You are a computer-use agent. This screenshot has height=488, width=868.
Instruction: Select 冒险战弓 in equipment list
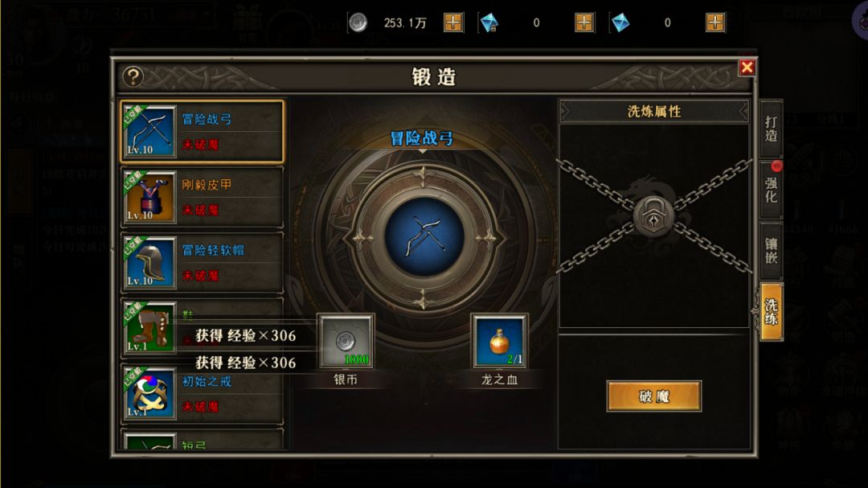(202, 132)
